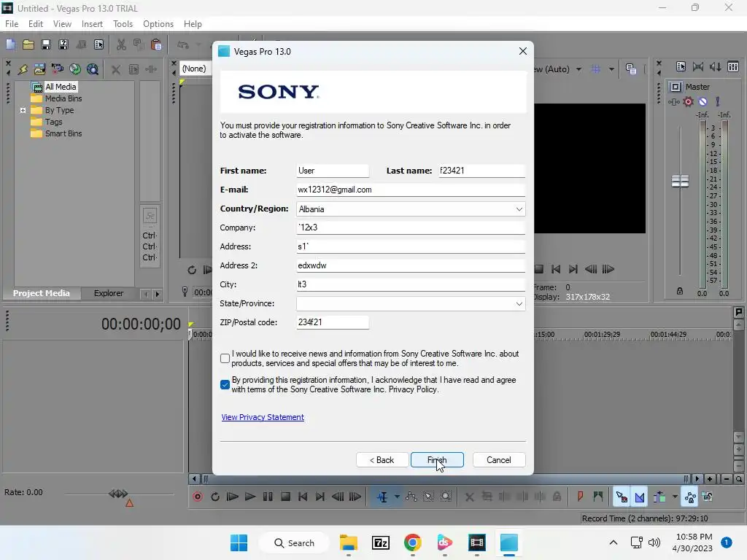747x560 pixels.
Task: Select the Normal Edit tool icon
Action: click(382, 497)
